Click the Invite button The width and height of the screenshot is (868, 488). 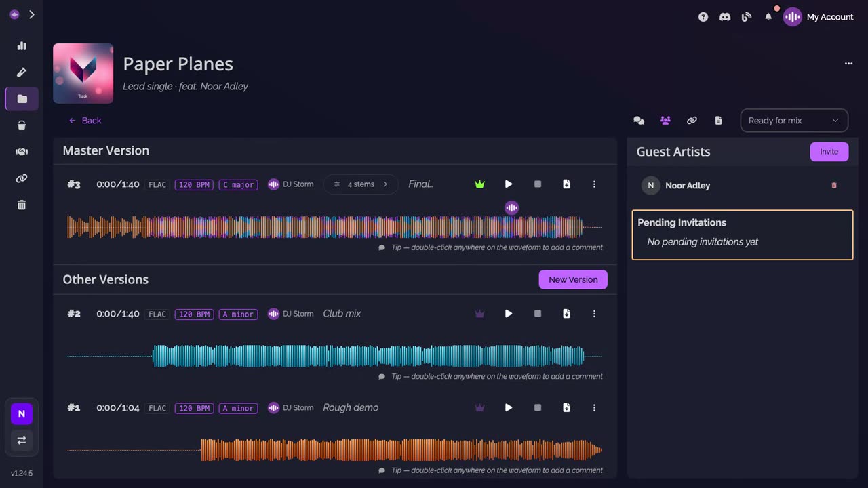829,152
